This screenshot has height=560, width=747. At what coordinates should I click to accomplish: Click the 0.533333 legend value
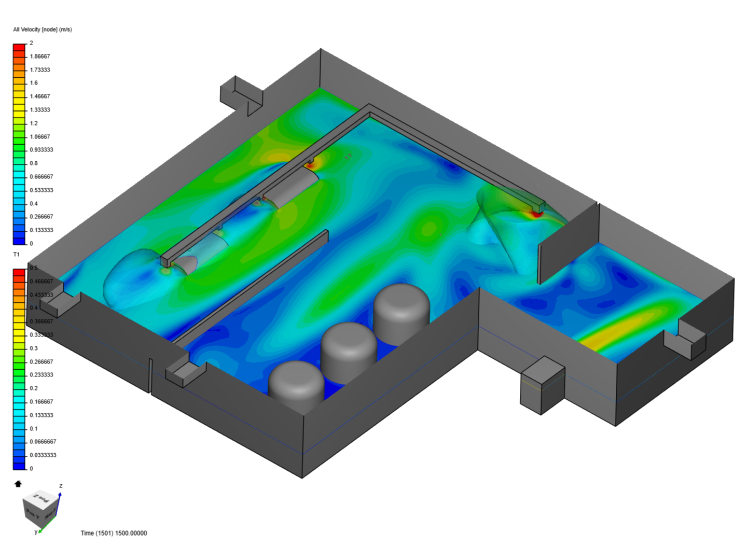coord(41,190)
